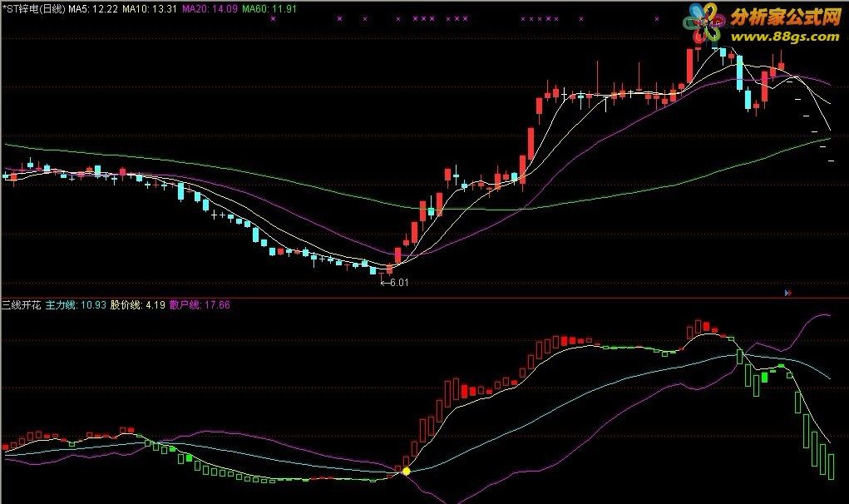This screenshot has height=504, width=849.
Task: Click the double-arrow icon above the panel divider
Action: pos(788,293)
